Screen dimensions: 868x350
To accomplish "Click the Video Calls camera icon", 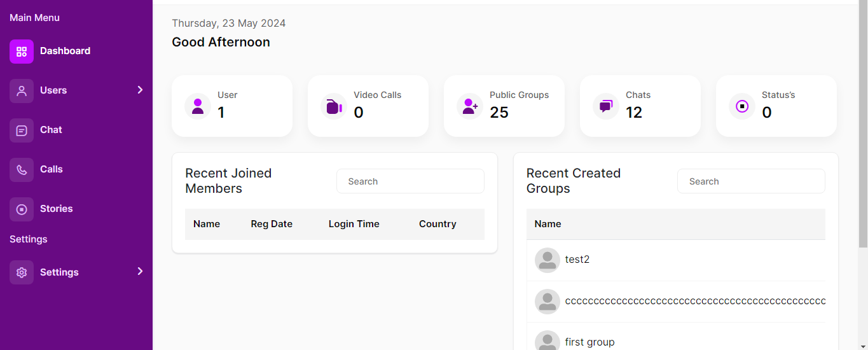I will click(x=334, y=106).
